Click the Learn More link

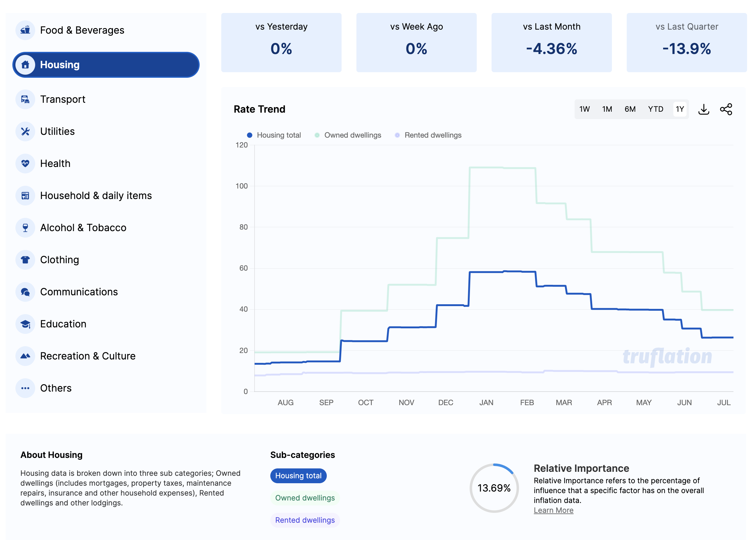coord(553,510)
